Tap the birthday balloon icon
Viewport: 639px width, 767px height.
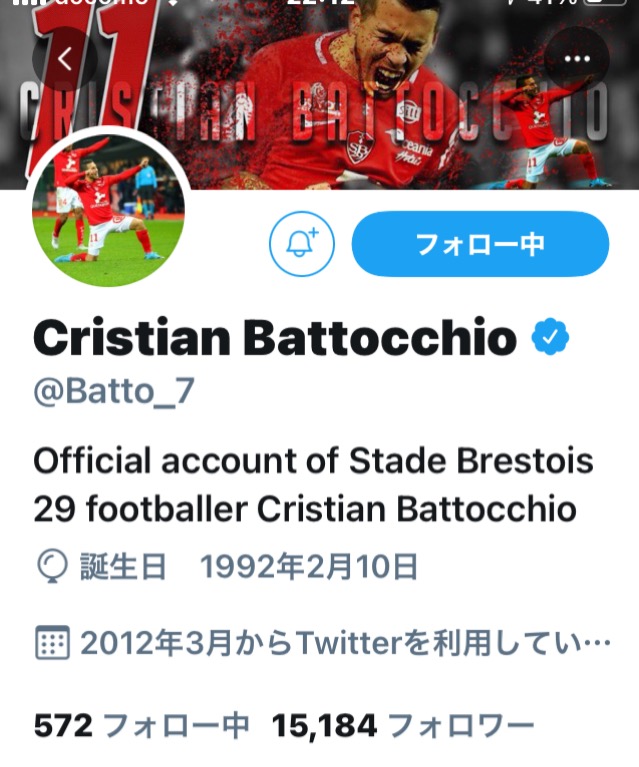coord(52,566)
